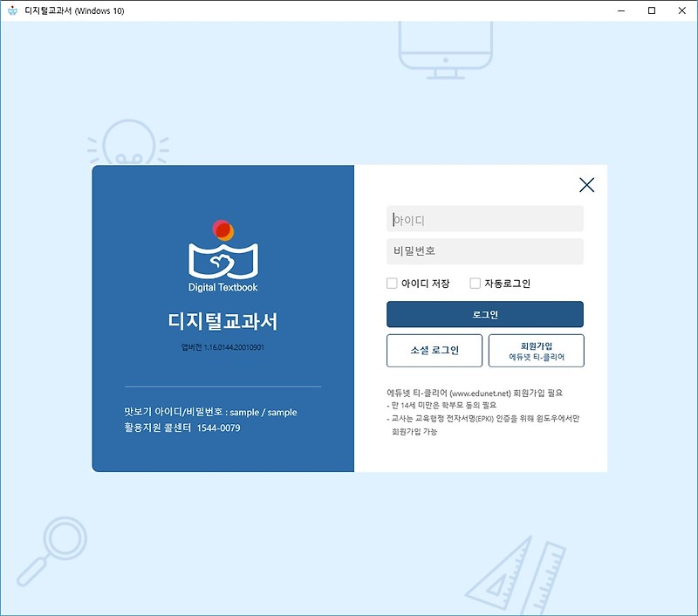The height and width of the screenshot is (616, 698).
Task: Click the 회원가입 에듀넷 티-클리어 button
Action: 536,351
